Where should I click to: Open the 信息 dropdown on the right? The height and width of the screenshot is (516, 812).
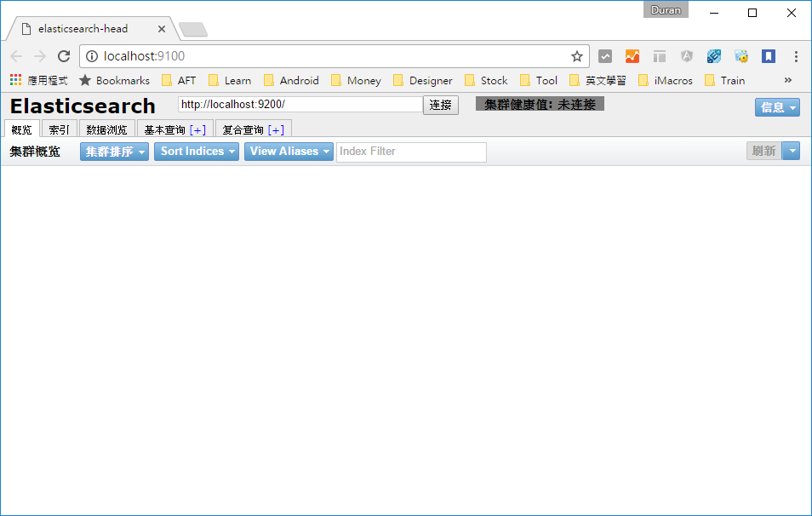point(777,108)
